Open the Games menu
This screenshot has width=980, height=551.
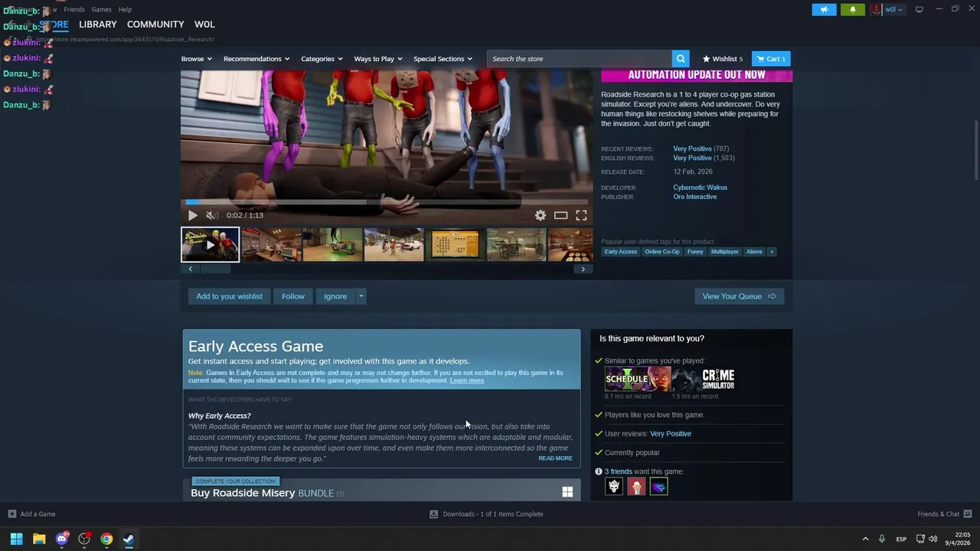pyautogui.click(x=101, y=9)
